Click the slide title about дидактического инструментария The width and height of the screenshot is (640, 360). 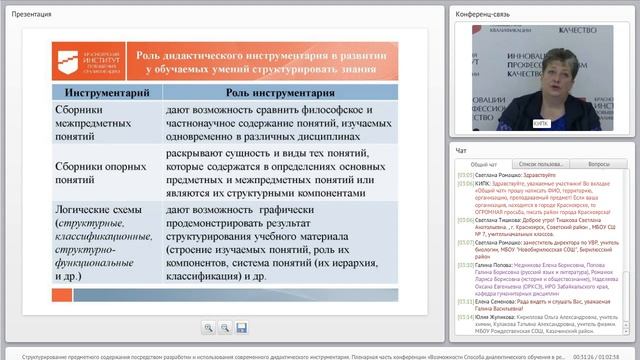pyautogui.click(x=262, y=62)
